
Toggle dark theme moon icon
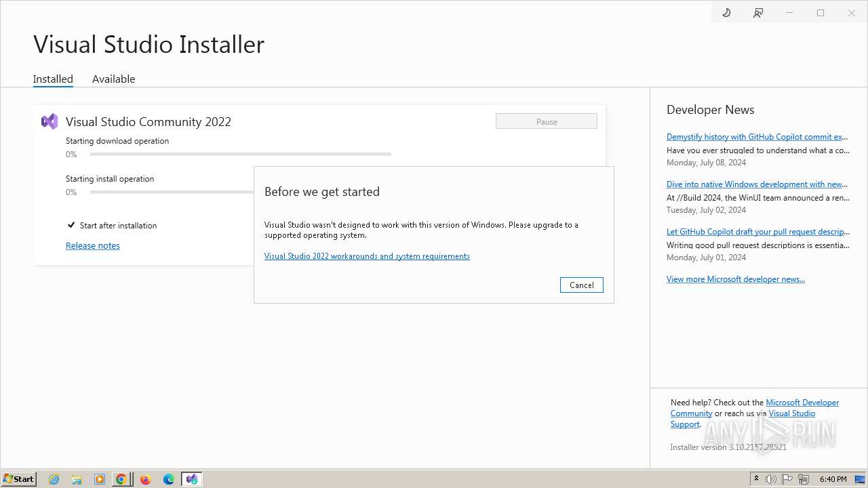(x=726, y=13)
